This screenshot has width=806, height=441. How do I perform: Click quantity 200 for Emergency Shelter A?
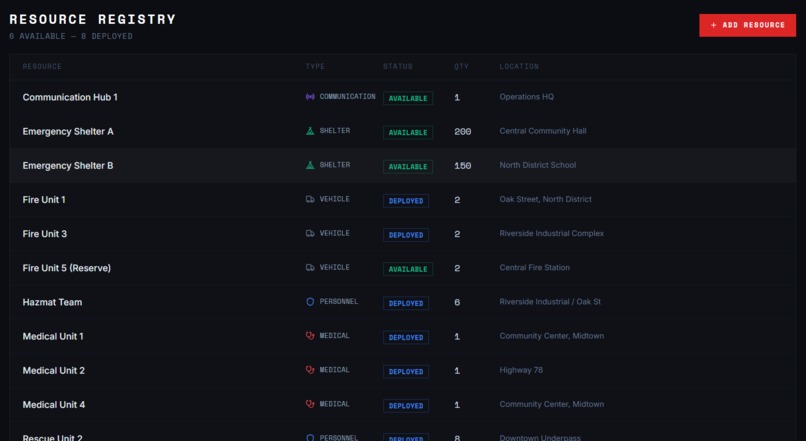463,132
